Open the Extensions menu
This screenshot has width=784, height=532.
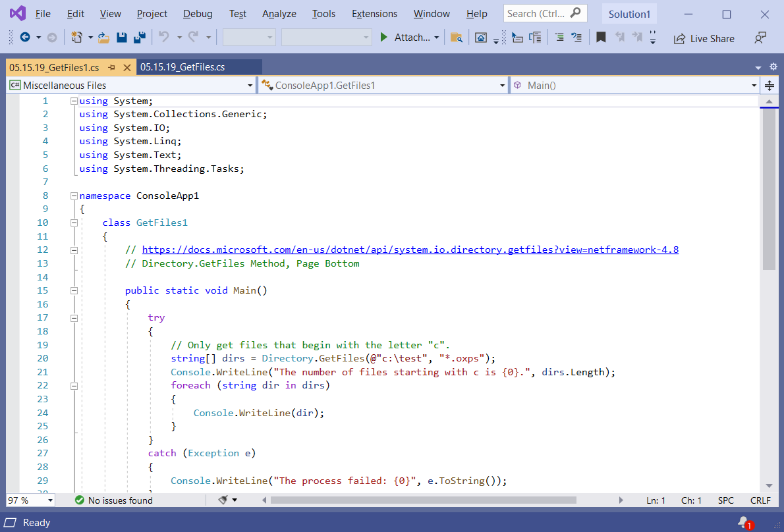374,14
